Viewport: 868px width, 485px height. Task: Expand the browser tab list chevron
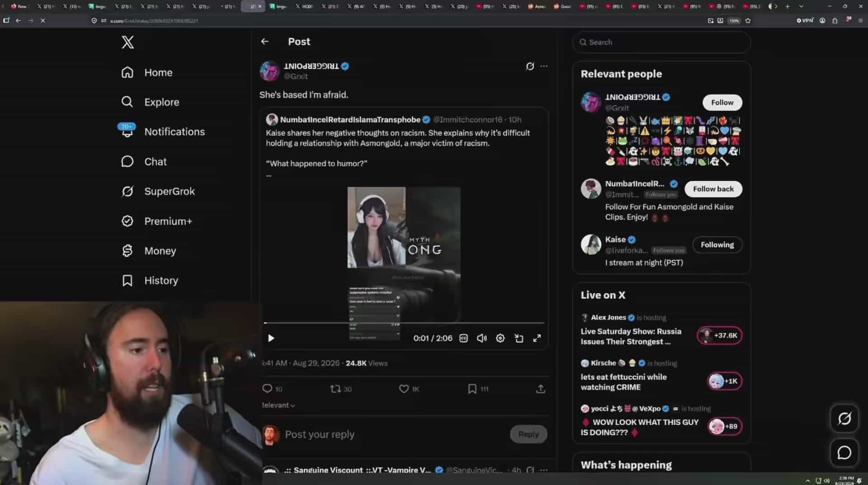[x=801, y=6]
